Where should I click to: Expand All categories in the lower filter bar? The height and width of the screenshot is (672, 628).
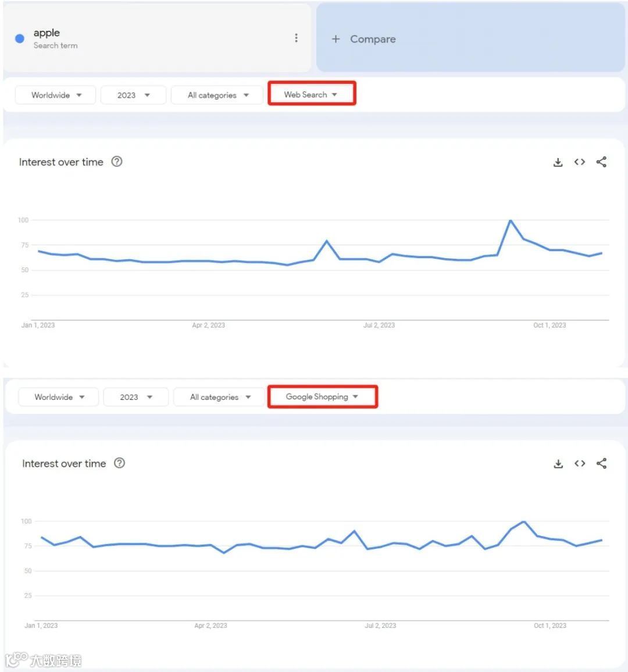tap(219, 396)
